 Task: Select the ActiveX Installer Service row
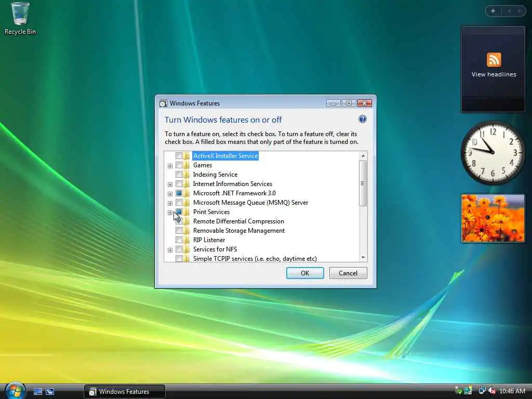pos(225,156)
